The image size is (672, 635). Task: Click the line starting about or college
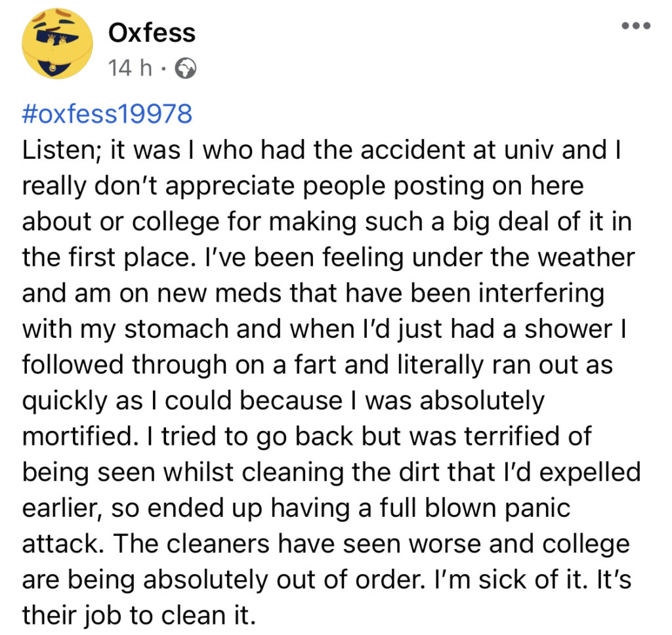click(x=327, y=222)
